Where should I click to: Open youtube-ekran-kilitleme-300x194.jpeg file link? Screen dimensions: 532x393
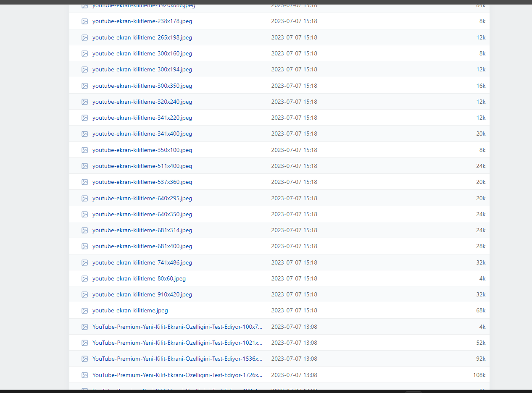pos(142,69)
